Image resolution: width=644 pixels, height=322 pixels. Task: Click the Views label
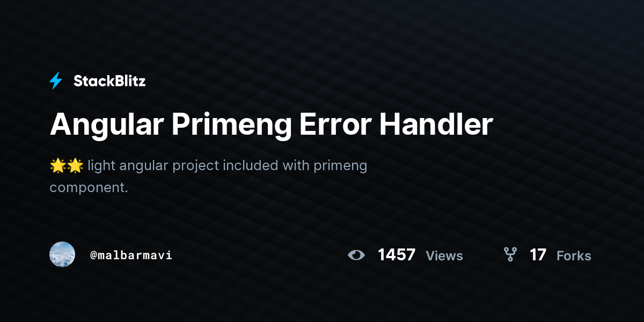tap(444, 256)
